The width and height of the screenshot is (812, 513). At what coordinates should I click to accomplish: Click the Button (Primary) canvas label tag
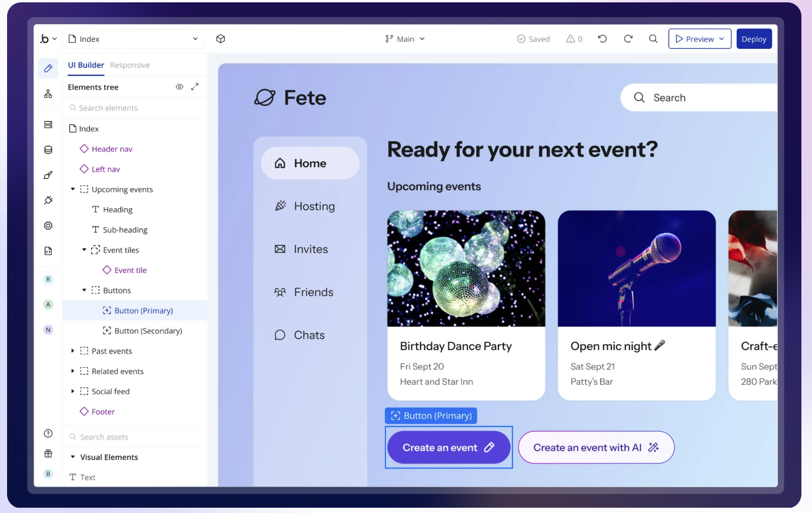click(x=431, y=416)
